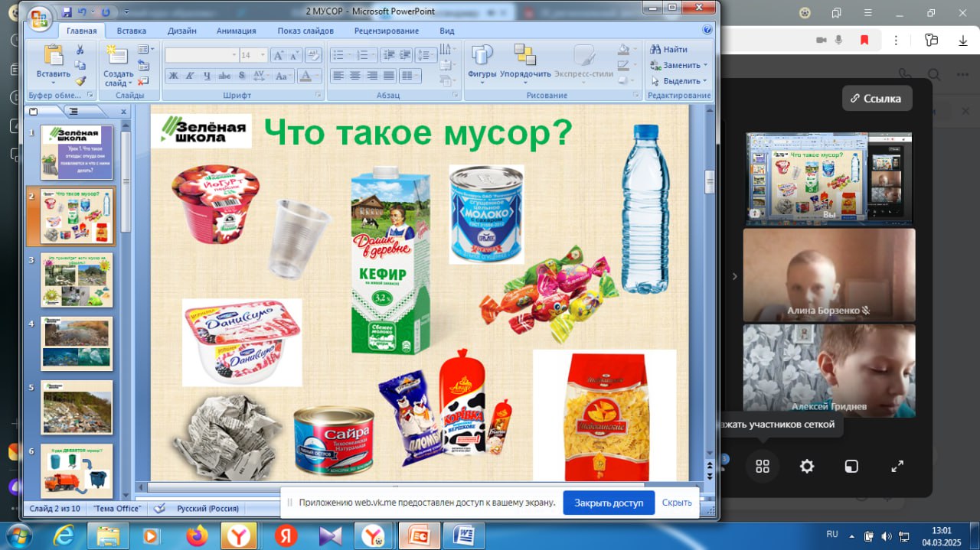Switch to the Вид ribbon tab
980x550 pixels.
(447, 31)
